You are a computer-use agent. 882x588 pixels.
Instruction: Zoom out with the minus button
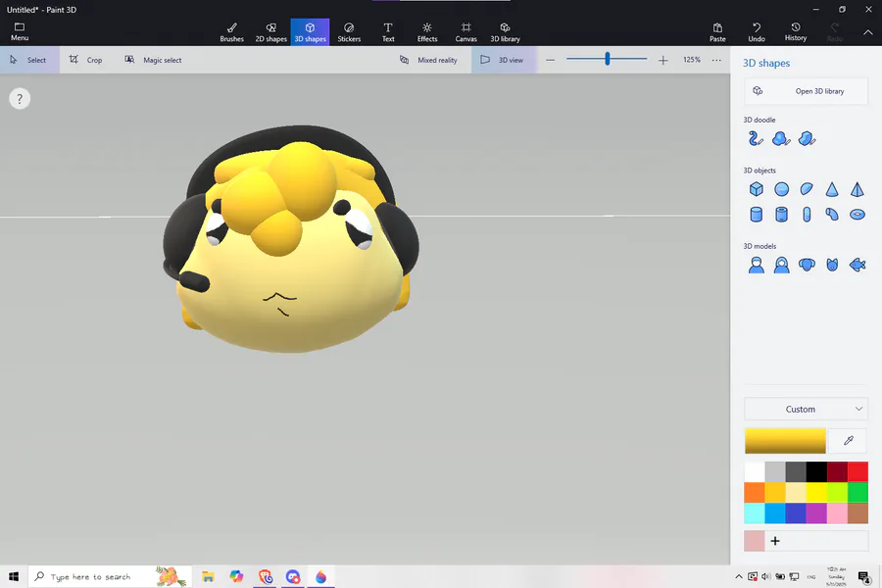pyautogui.click(x=550, y=60)
